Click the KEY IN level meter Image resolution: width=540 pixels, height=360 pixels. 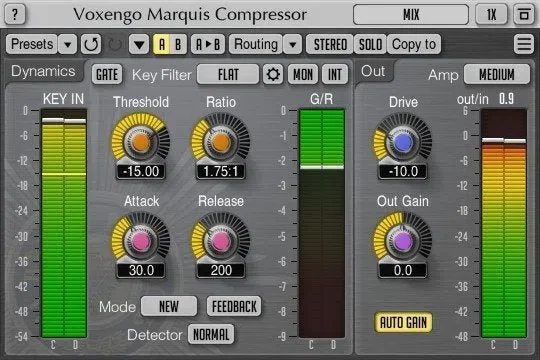point(64,223)
